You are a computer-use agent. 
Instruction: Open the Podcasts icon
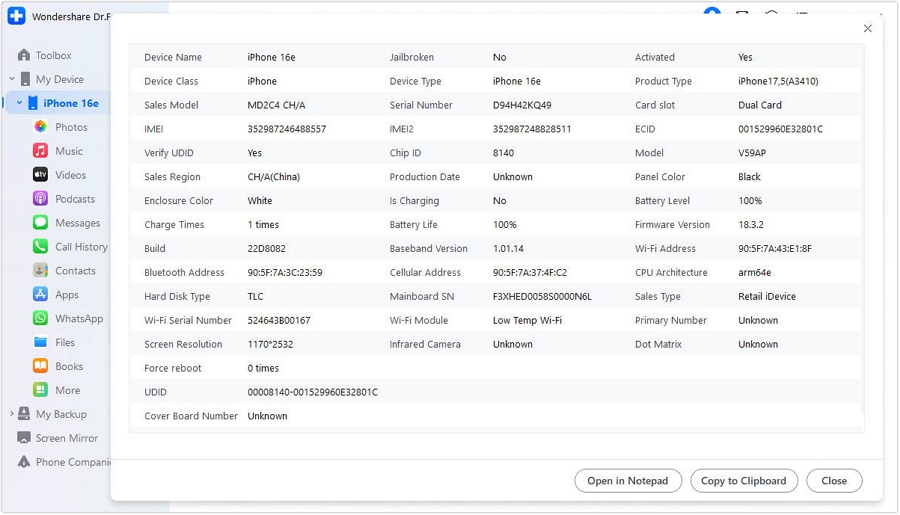pos(40,199)
